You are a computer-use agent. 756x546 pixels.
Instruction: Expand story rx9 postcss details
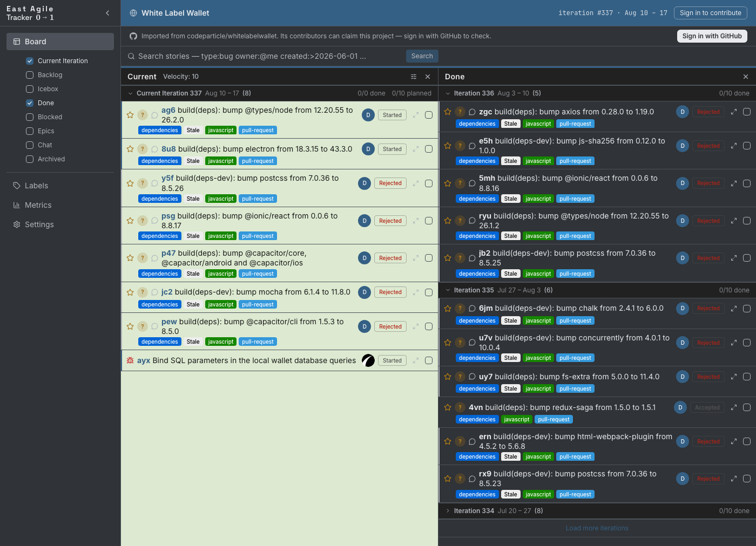click(734, 479)
